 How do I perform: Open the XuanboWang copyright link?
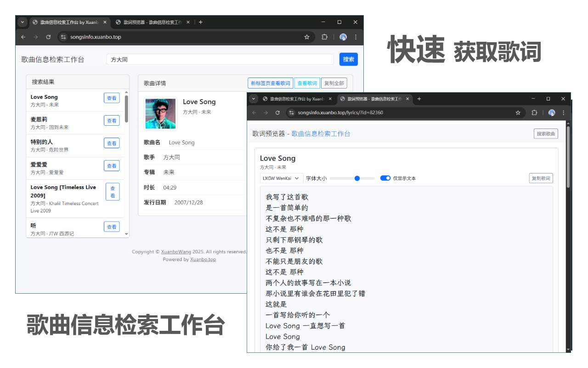(x=176, y=251)
